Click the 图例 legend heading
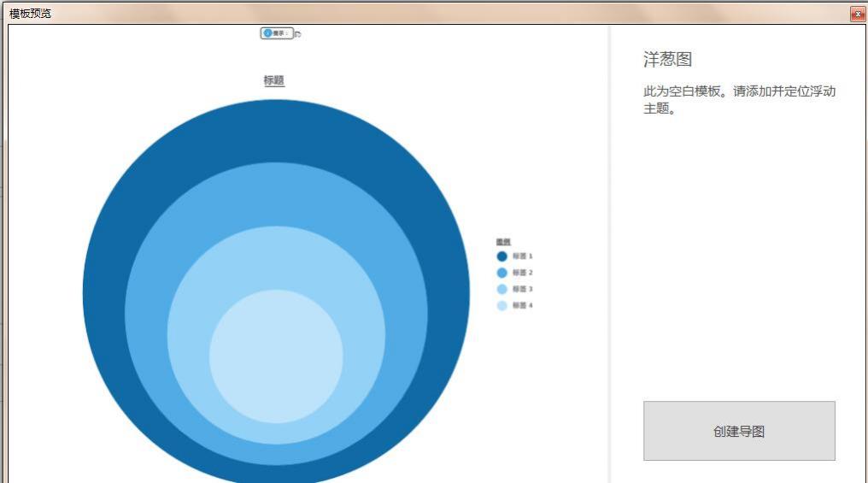Viewport: 868px width, 483px height. (x=503, y=241)
